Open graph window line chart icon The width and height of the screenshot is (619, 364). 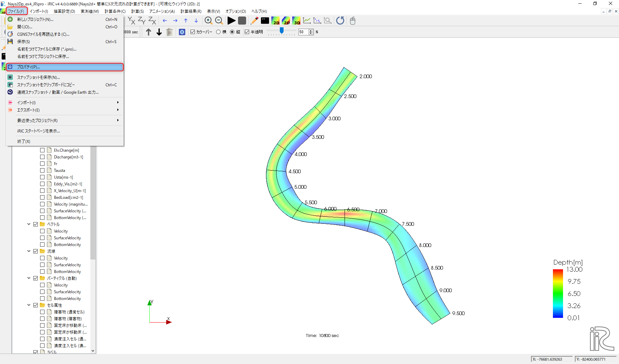point(307,21)
